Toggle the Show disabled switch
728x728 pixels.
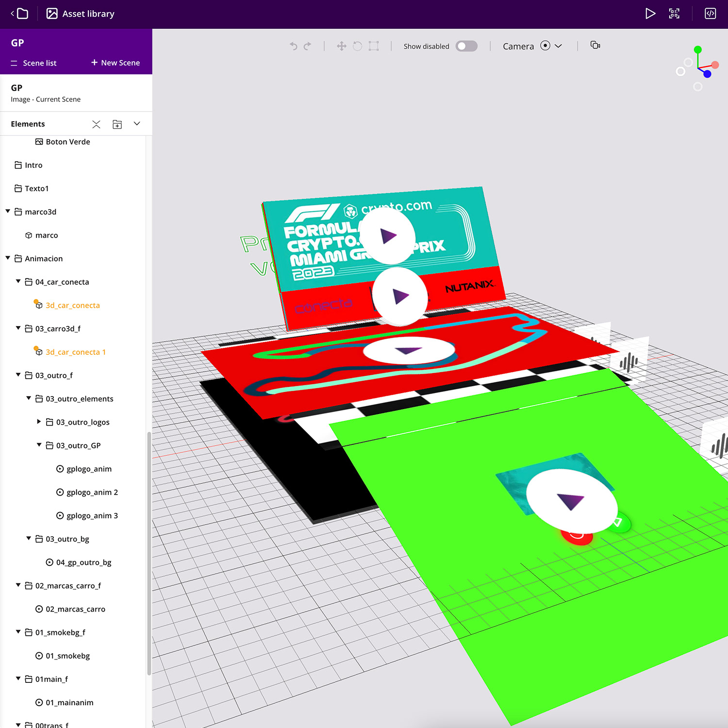tap(466, 46)
